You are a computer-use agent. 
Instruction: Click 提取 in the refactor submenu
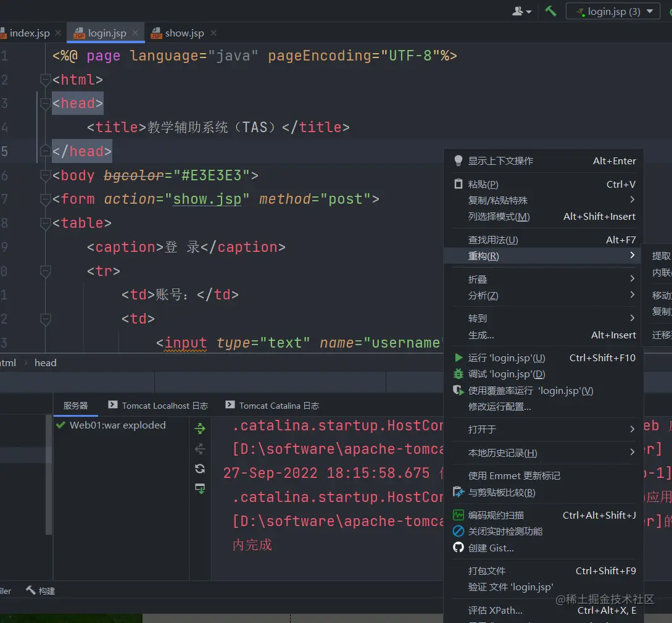pyautogui.click(x=662, y=256)
